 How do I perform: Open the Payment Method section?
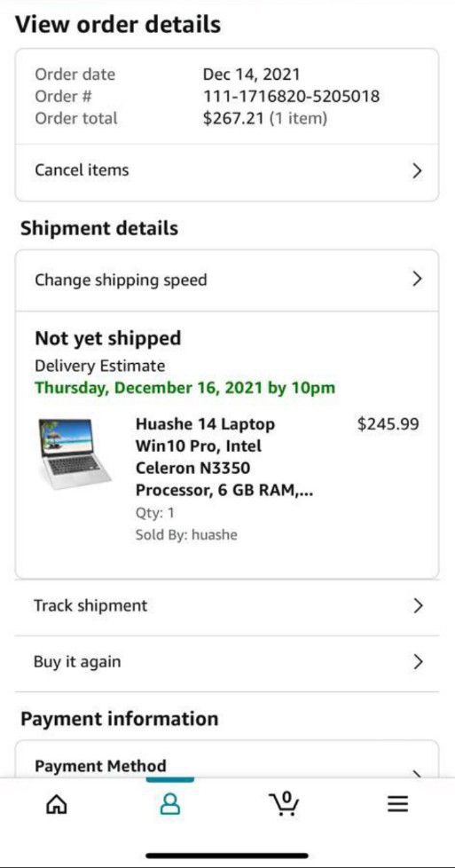(x=227, y=766)
